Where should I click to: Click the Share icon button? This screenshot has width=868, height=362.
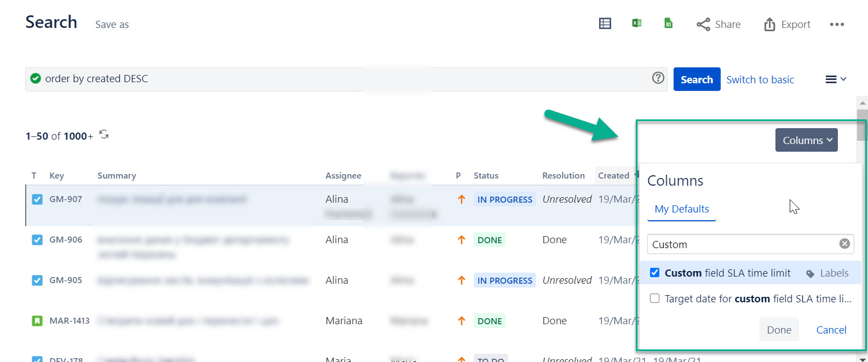(718, 25)
